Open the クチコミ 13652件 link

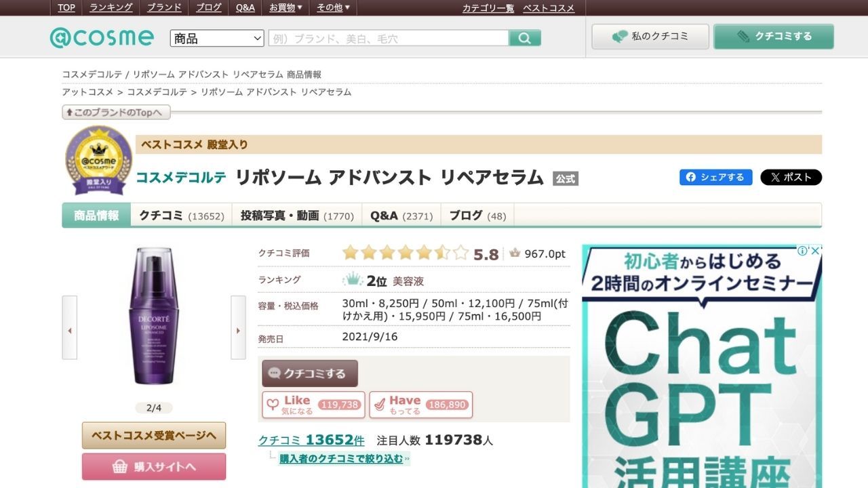(311, 440)
